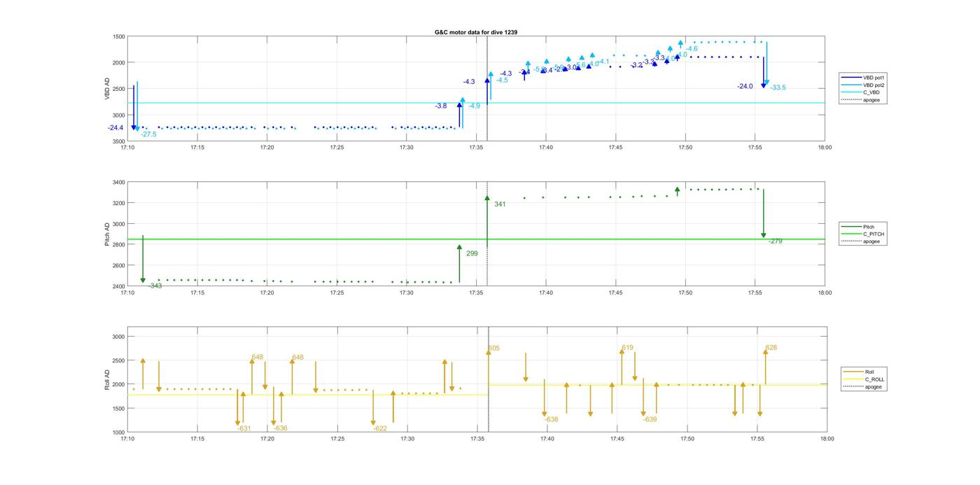Click the "17:10" tick under the Roll plot
This screenshot has width=980, height=485.
pos(127,439)
